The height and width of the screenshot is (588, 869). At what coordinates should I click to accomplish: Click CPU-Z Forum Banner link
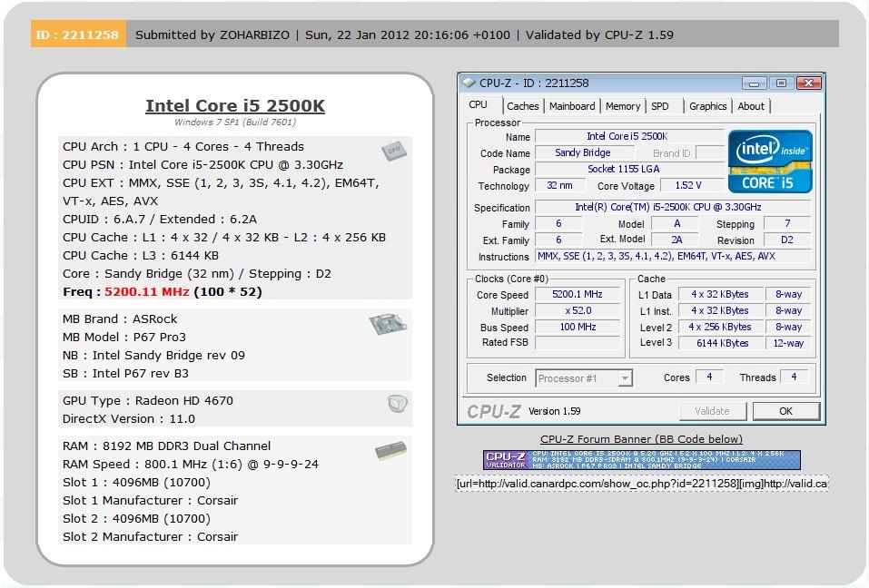tap(641, 439)
